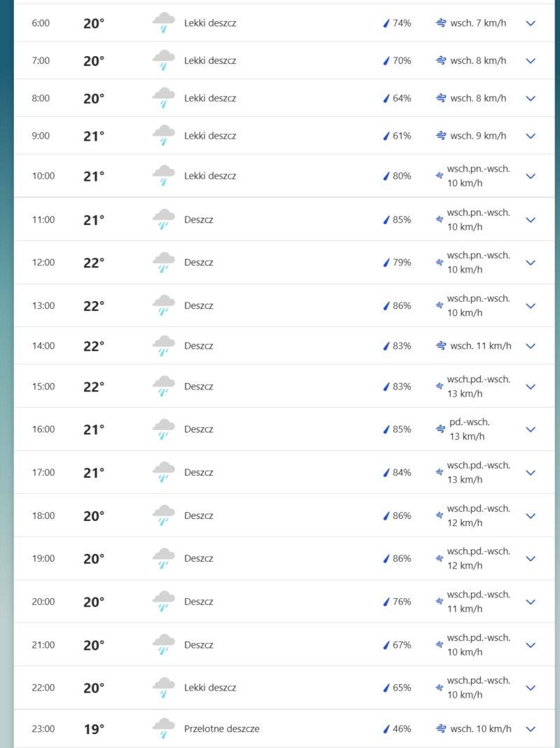The width and height of the screenshot is (560, 748).
Task: Click the 22:00 Lekki deszcze label
Action: point(210,688)
